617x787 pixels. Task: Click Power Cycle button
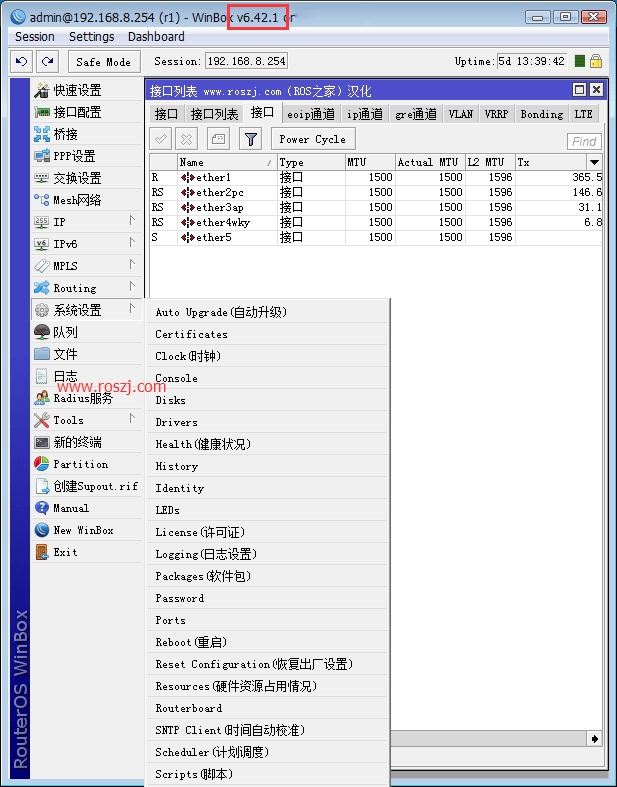point(313,139)
